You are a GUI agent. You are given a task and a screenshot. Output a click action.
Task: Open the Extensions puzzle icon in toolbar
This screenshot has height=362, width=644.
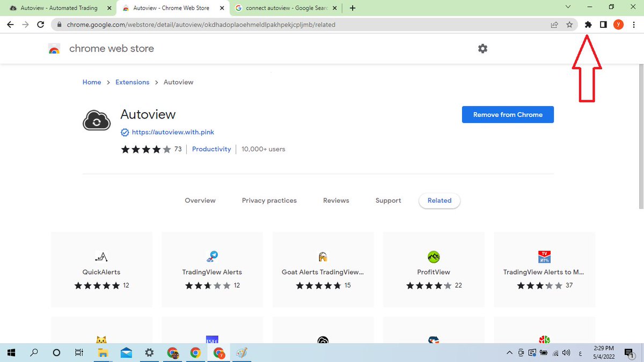tap(588, 24)
